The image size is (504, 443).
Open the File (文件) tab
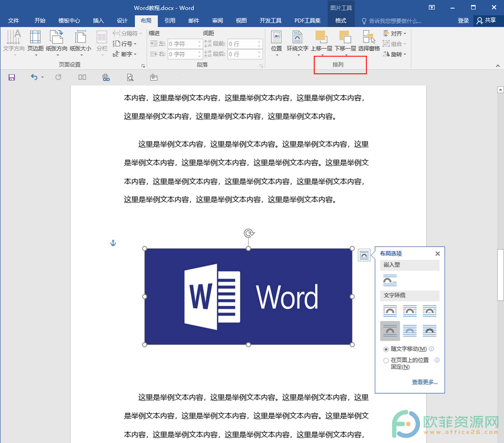point(13,21)
